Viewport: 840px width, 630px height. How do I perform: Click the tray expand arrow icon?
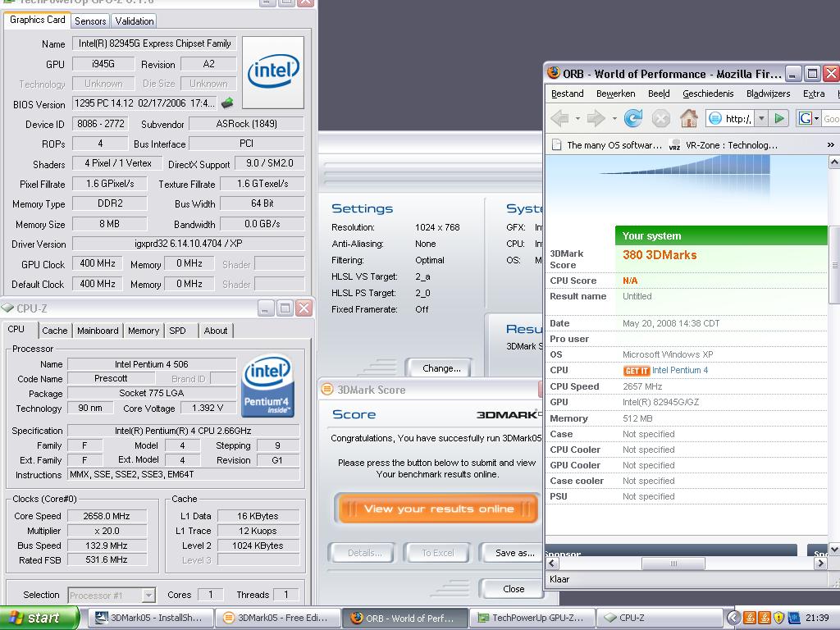(733, 618)
